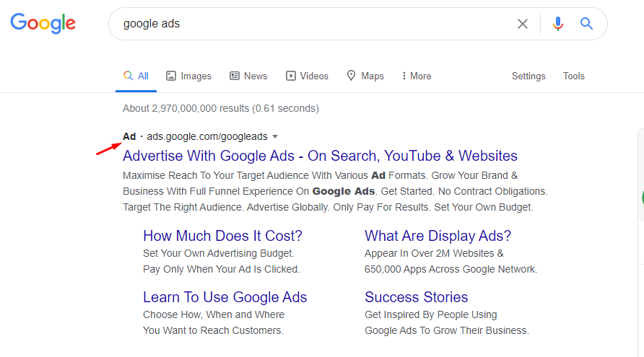Open 'What Are Display Ads?' link
The height and width of the screenshot is (357, 644).
coord(438,236)
